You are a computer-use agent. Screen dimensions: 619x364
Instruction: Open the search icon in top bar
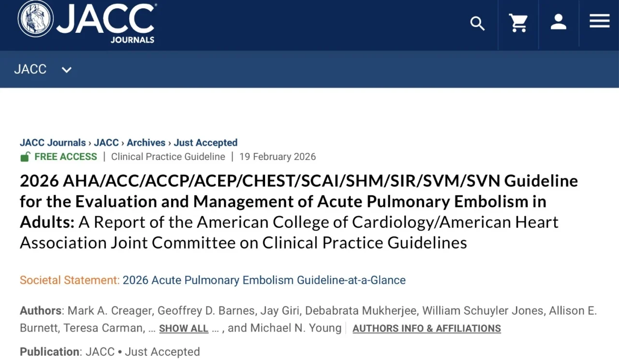pos(477,23)
